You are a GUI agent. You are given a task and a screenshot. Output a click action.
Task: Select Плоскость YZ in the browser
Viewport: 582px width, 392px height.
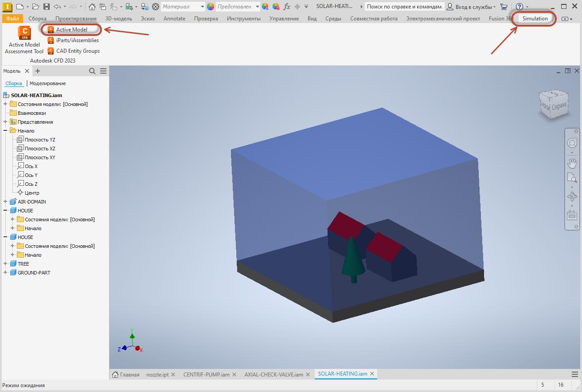click(x=40, y=140)
